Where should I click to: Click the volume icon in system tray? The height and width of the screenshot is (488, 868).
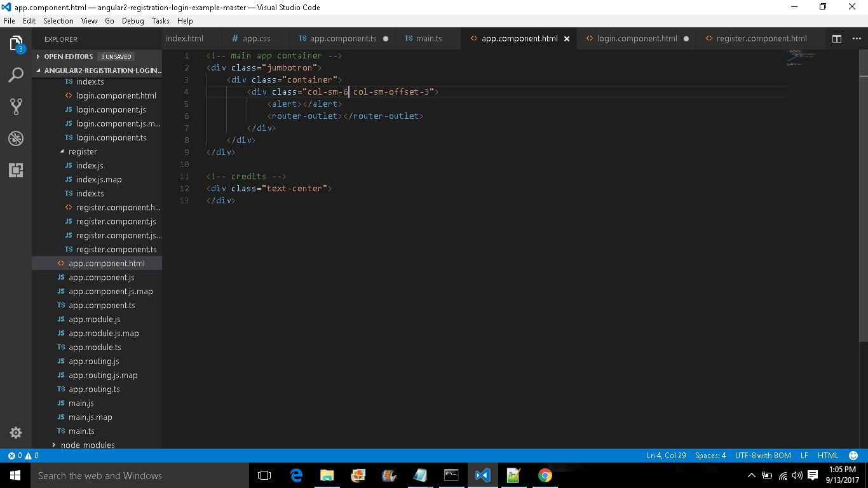point(797,475)
